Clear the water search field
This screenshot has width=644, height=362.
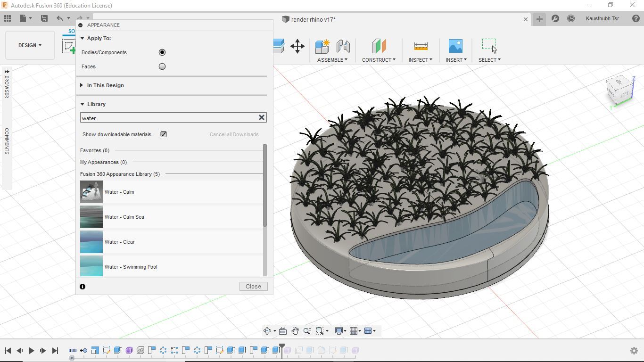coord(261,117)
